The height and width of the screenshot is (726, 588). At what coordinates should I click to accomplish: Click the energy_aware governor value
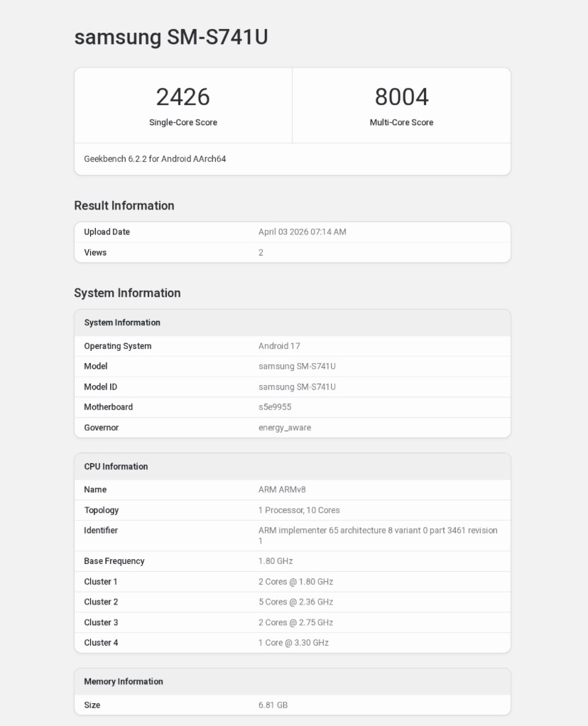tap(285, 428)
